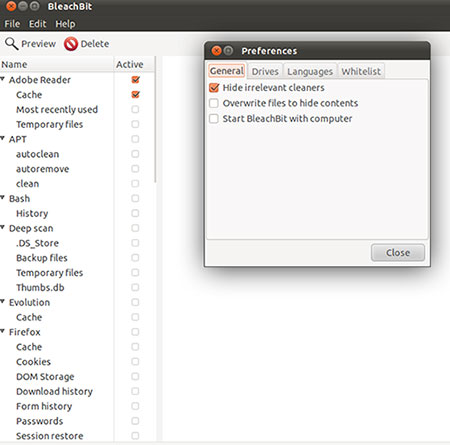
Task: Select the Download history row
Action: point(77,391)
